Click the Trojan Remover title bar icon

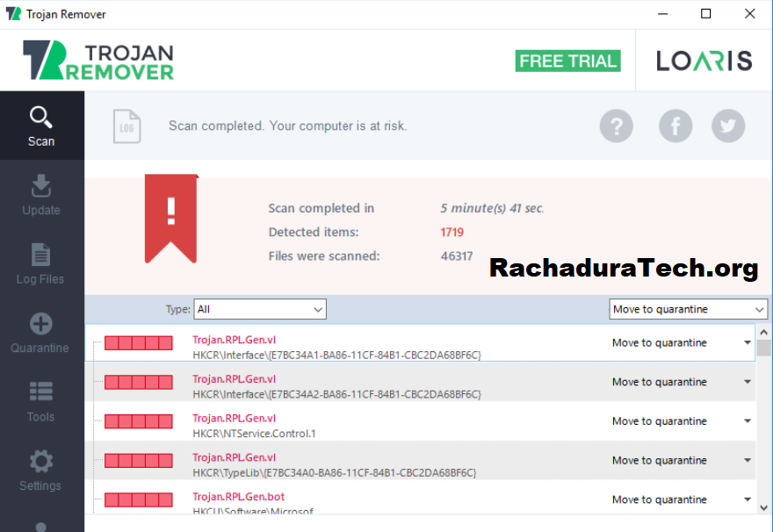point(13,14)
